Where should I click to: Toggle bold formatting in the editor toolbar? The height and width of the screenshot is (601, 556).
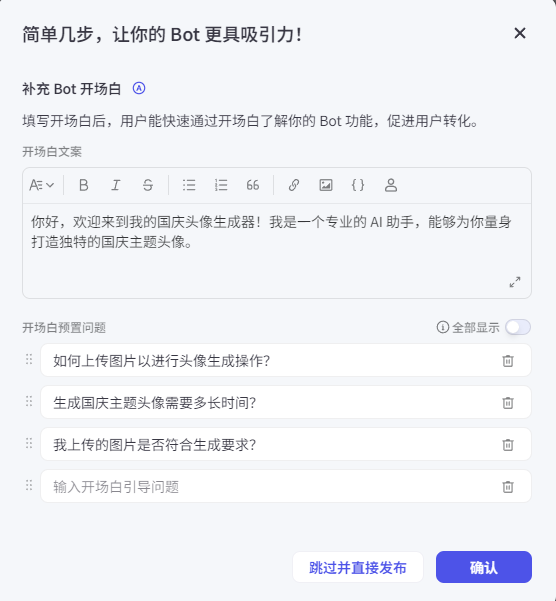[x=84, y=185]
